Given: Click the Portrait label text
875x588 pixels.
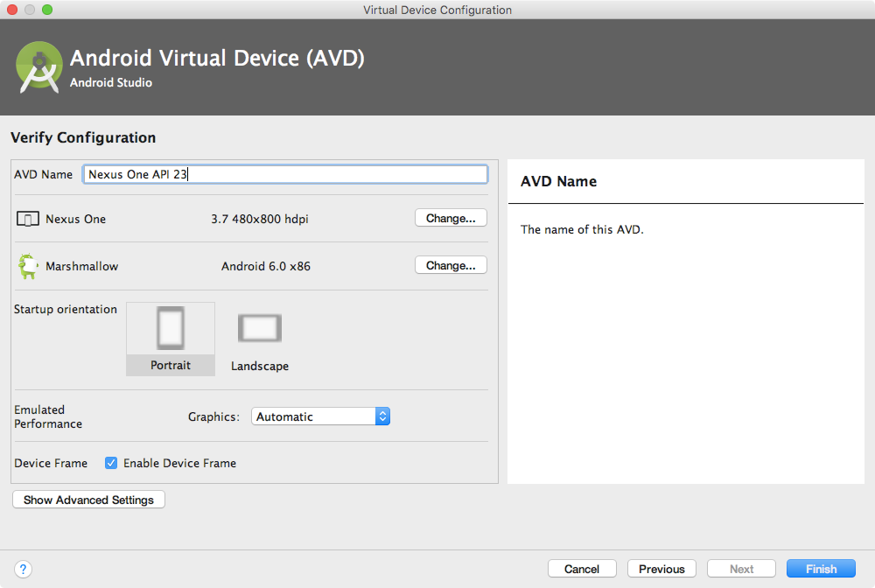Looking at the screenshot, I should point(171,365).
